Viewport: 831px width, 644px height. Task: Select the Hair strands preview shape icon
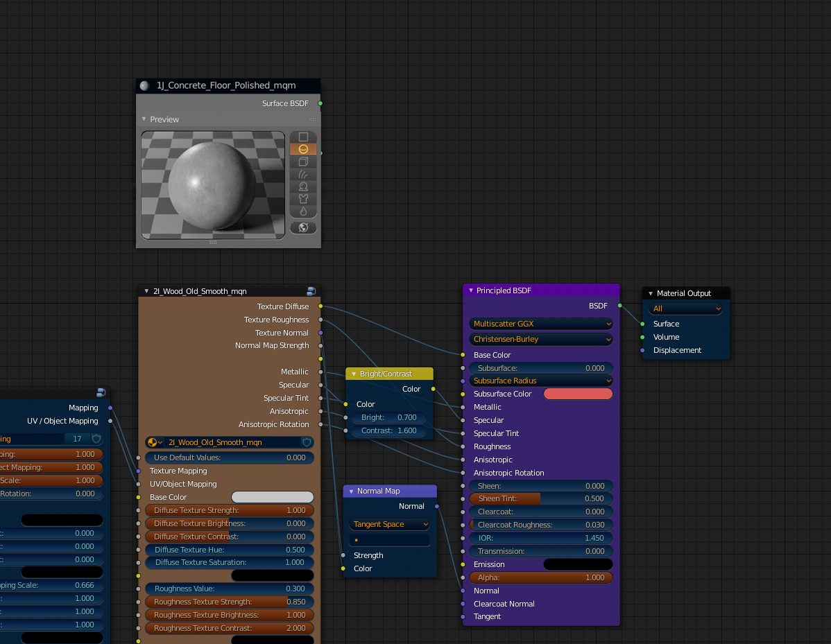(303, 174)
